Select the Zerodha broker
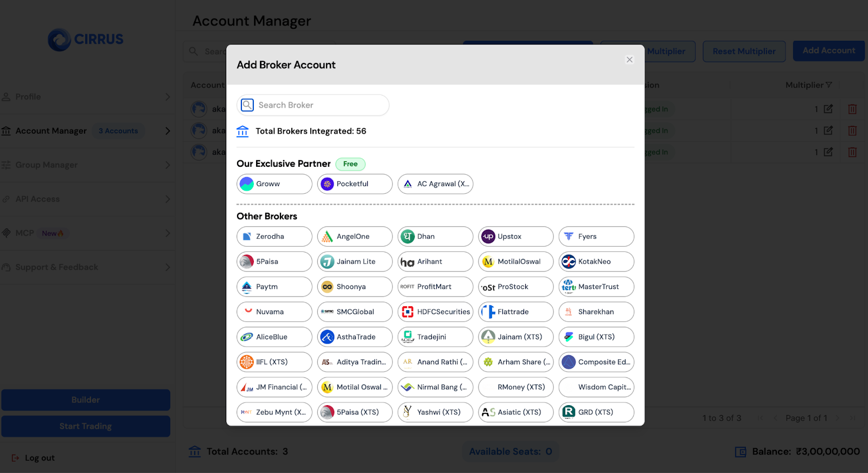Screen dimensions: 868x473 click(274, 236)
